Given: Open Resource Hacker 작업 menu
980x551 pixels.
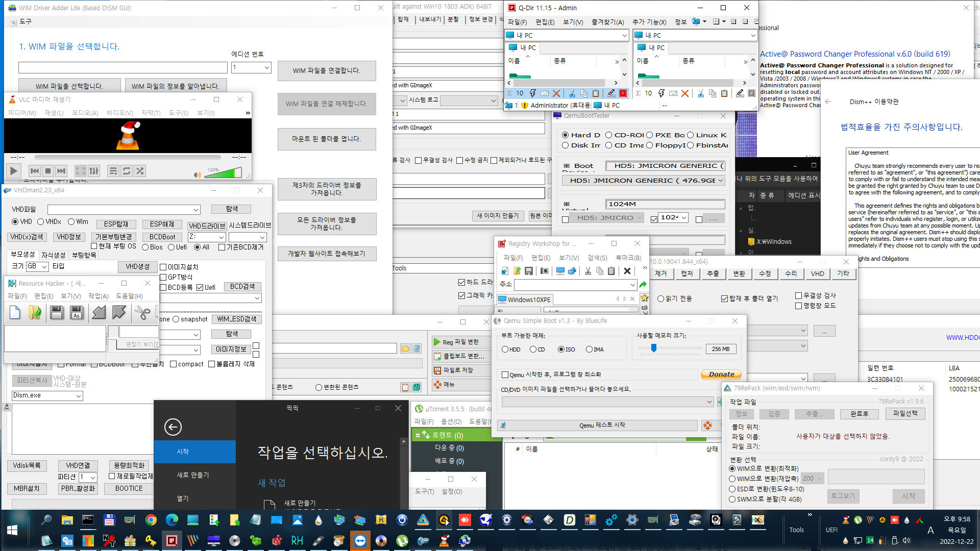Looking at the screenshot, I should [98, 296].
